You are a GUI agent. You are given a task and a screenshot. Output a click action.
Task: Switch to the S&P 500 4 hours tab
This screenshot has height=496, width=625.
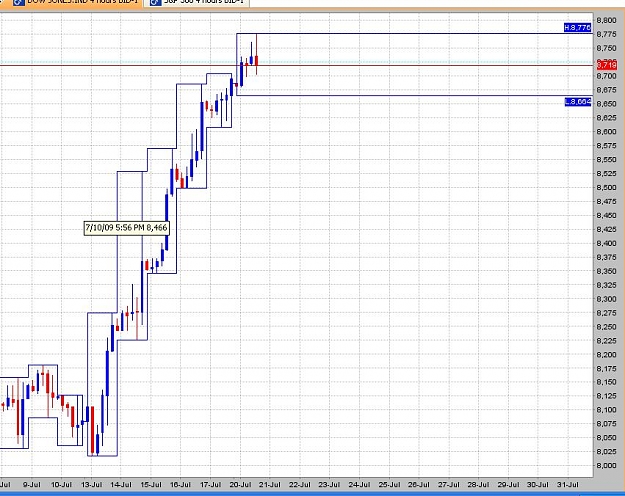point(197,3)
